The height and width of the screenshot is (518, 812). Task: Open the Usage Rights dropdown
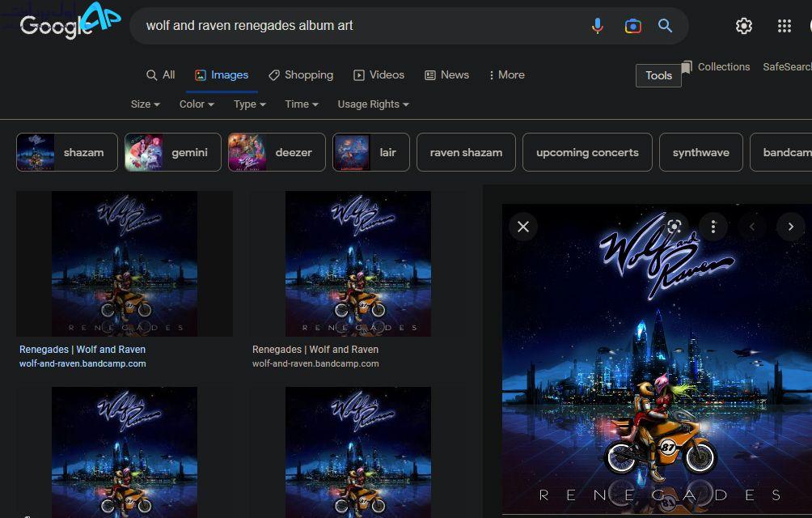[373, 104]
